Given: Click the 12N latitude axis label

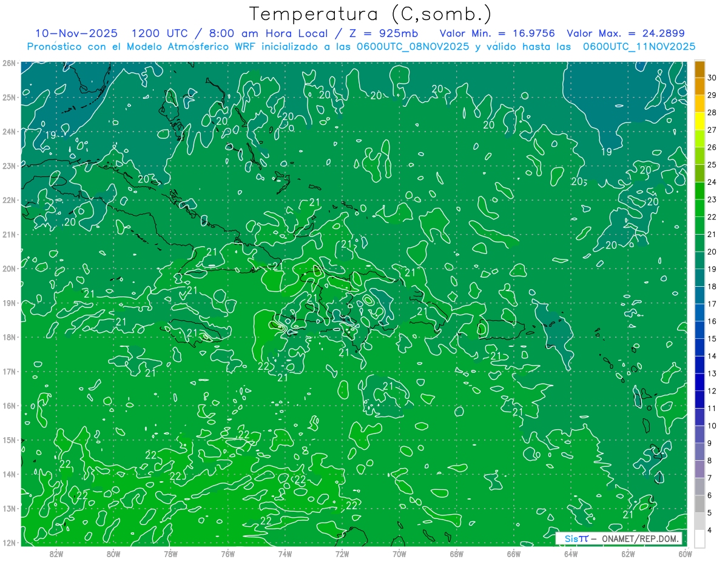Looking at the screenshot, I should point(8,543).
